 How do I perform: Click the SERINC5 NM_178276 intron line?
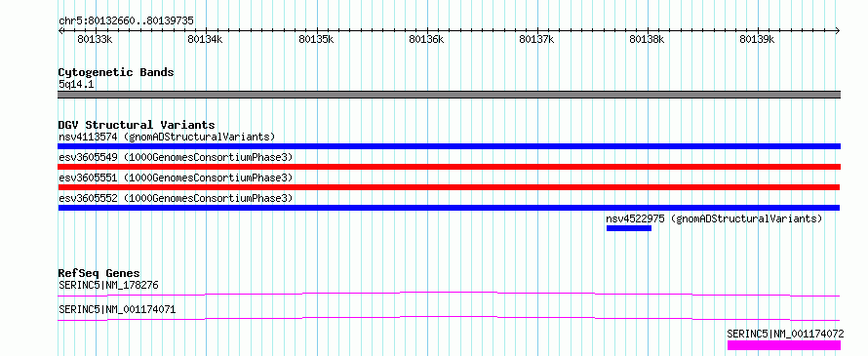point(449,294)
